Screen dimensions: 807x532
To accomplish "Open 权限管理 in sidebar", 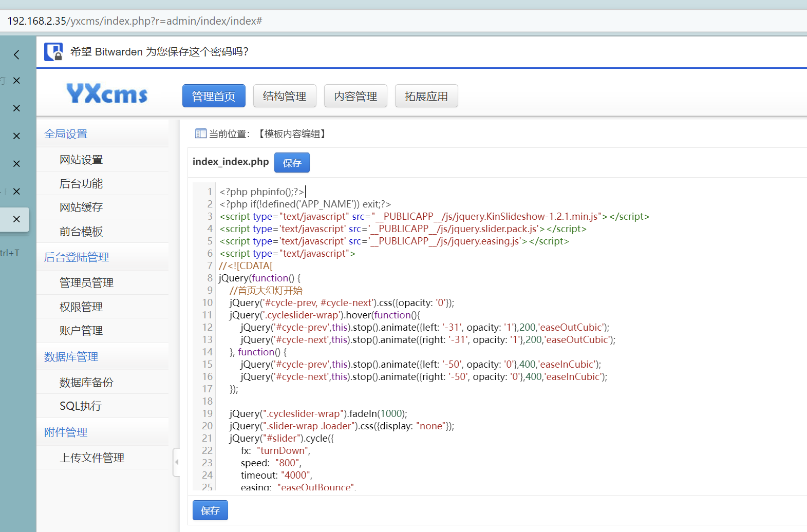I will [x=103, y=307].
